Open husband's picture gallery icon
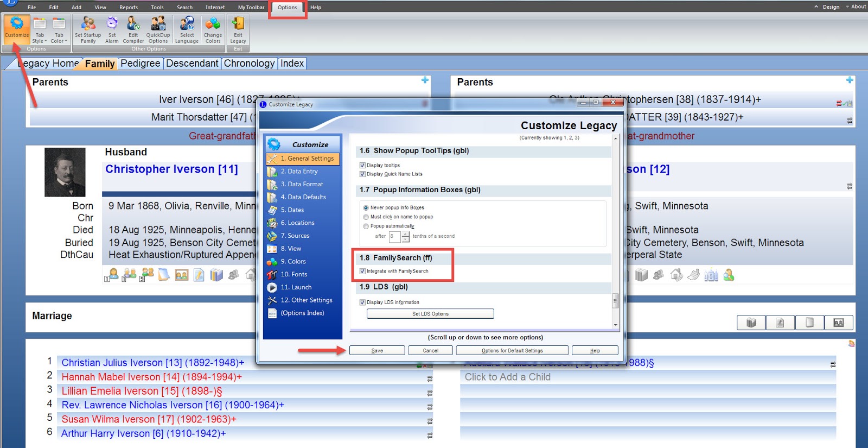The image size is (868, 448). (x=182, y=275)
